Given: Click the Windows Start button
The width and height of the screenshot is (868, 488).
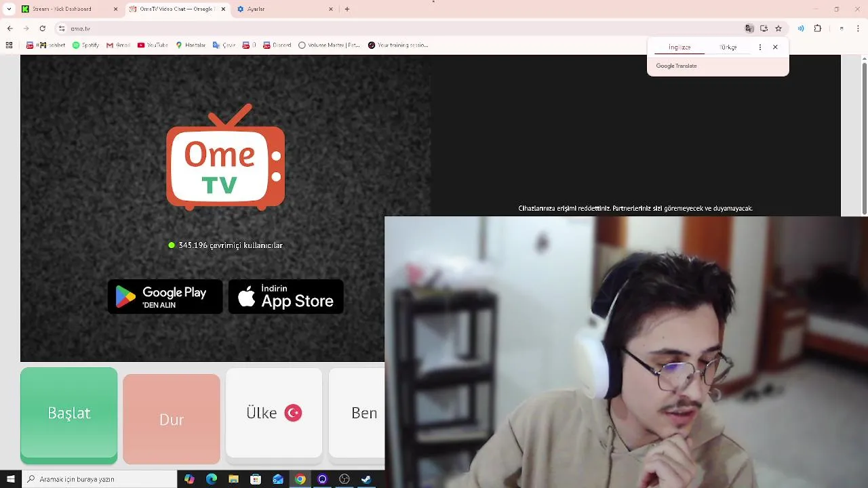Looking at the screenshot, I should coord(10,479).
